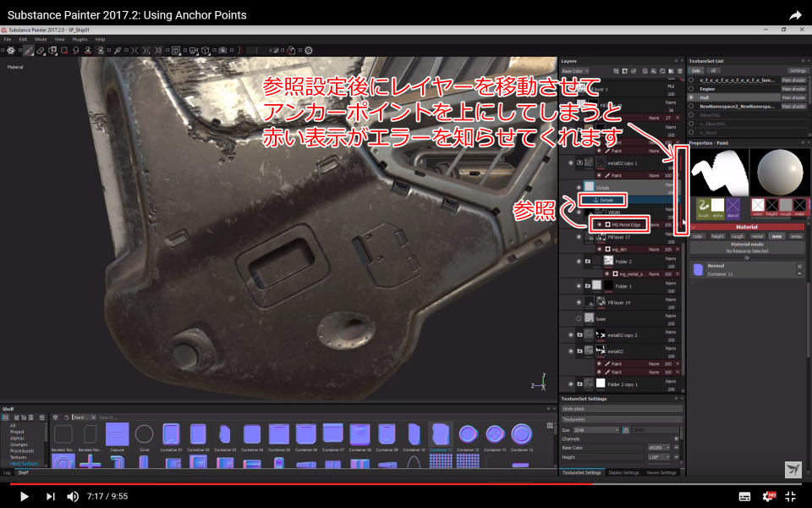Expand metal02 copy 2 folder
The width and height of the screenshot is (812, 508).
(x=579, y=335)
